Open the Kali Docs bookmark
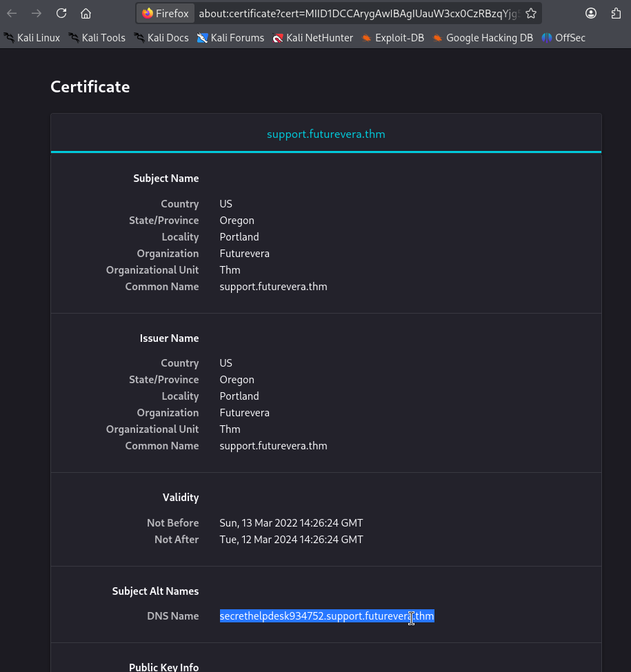This screenshot has height=672, width=631. (161, 38)
